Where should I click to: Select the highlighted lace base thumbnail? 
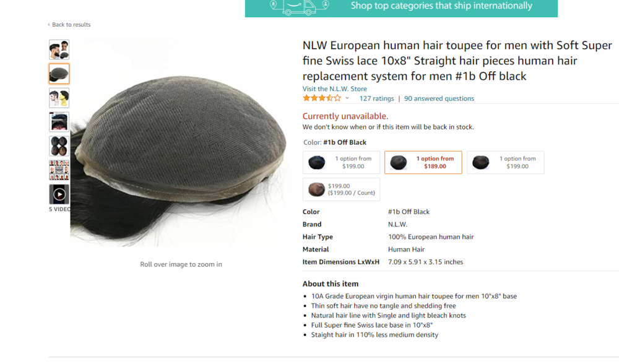[59, 74]
